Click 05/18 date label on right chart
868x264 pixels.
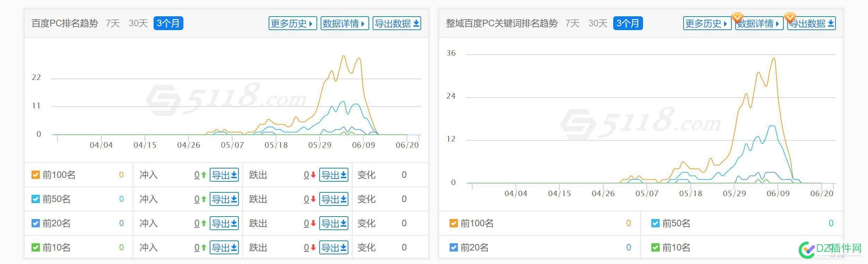point(691,193)
